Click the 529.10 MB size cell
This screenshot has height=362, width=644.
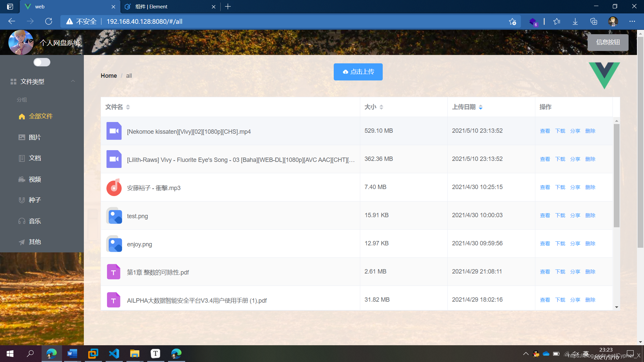(379, 131)
